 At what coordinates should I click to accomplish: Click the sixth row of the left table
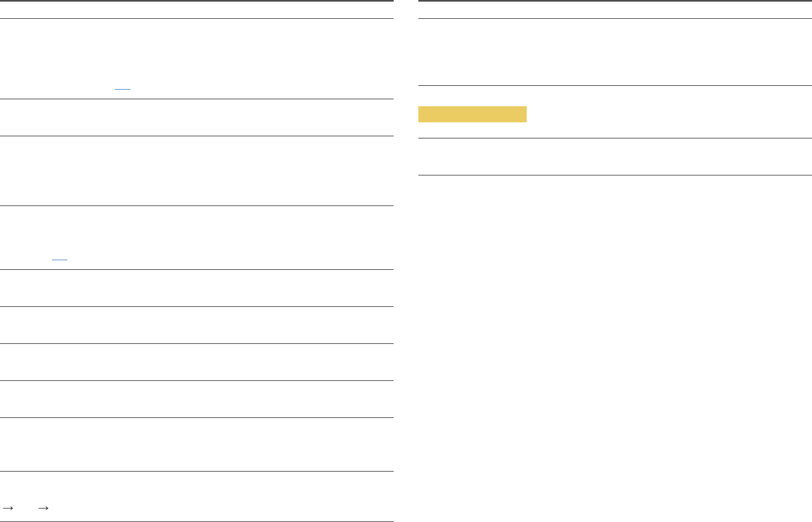[196, 325]
